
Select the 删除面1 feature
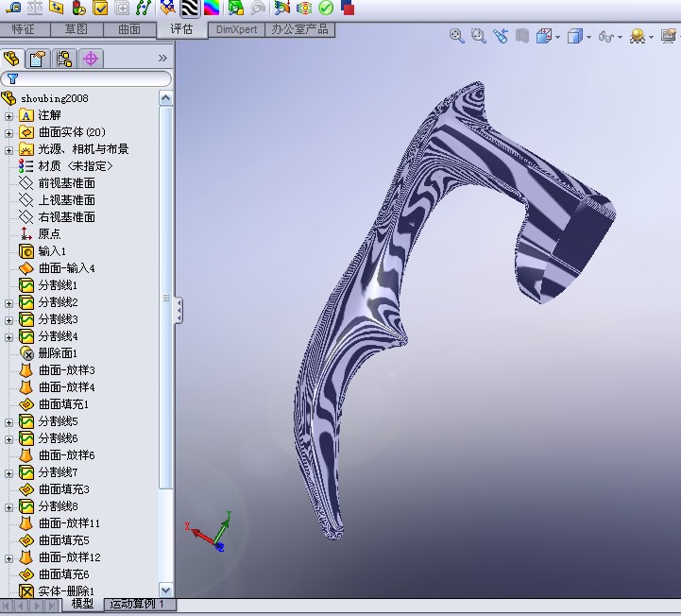[49, 353]
